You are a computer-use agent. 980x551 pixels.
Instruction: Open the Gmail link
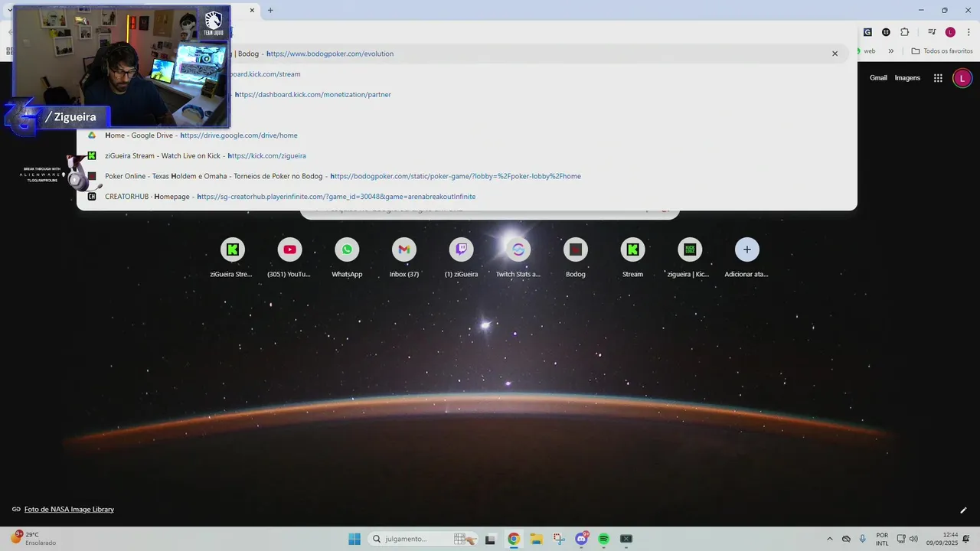pos(878,78)
